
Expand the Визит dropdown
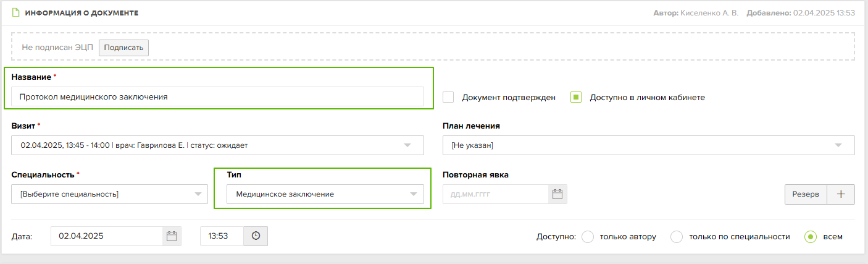point(217,145)
